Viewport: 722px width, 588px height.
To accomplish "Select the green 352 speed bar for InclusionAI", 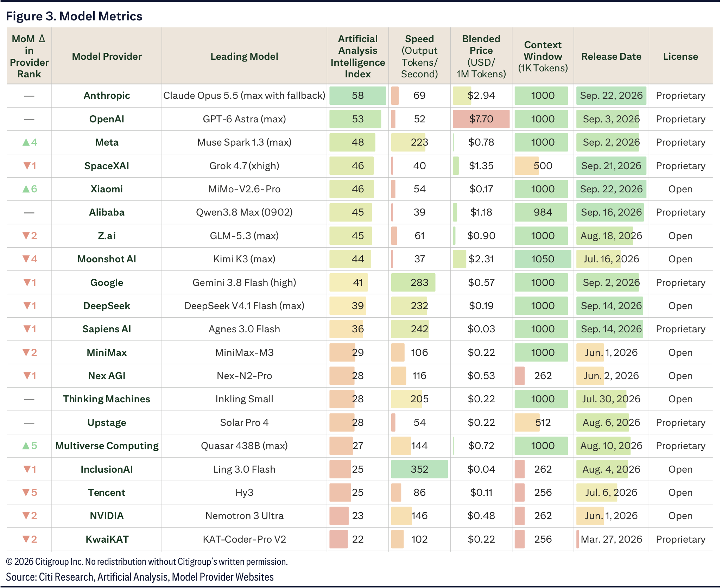I will (x=419, y=469).
